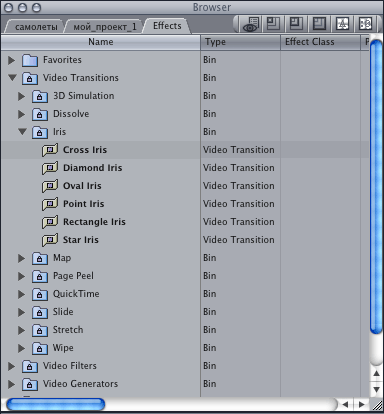Select the Oval Iris transition name
384x414 pixels.
(82, 186)
